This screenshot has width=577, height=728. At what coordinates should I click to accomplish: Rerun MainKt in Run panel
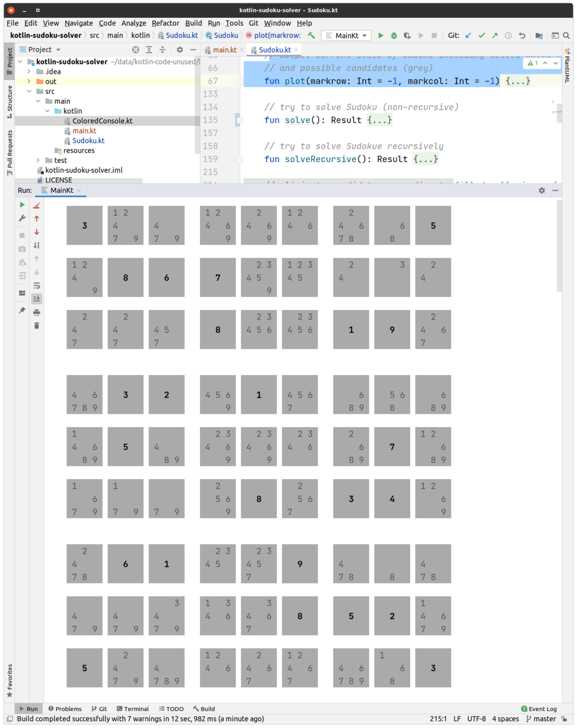22,205
